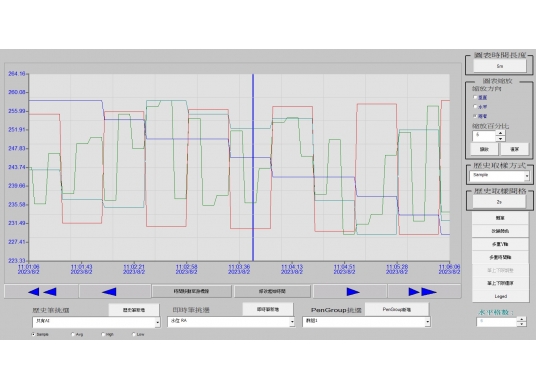The height and width of the screenshot is (390, 536).
Task: Click the 歷史筆新增 button
Action: coord(134,310)
